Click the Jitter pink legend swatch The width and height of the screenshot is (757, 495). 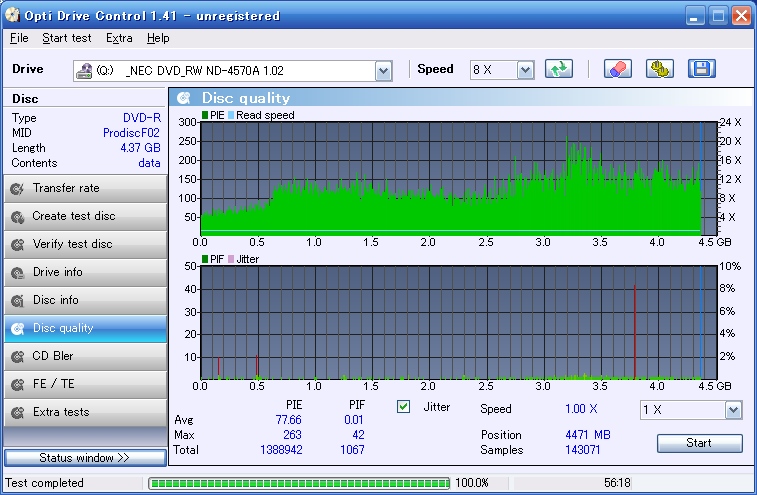pos(231,259)
